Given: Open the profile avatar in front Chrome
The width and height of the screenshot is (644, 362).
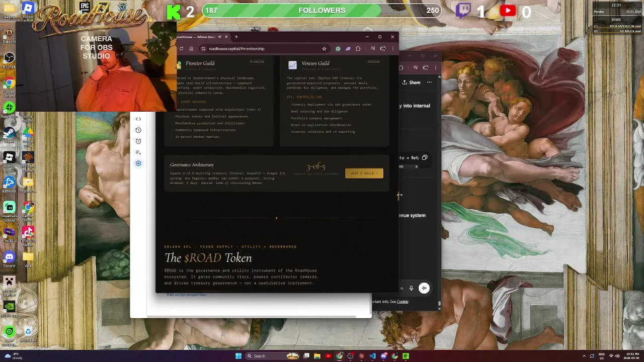Looking at the screenshot, I should click(x=383, y=49).
